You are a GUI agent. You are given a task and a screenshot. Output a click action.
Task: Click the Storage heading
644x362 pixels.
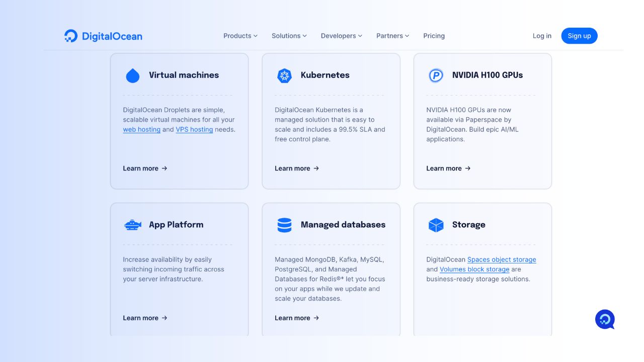469,225
